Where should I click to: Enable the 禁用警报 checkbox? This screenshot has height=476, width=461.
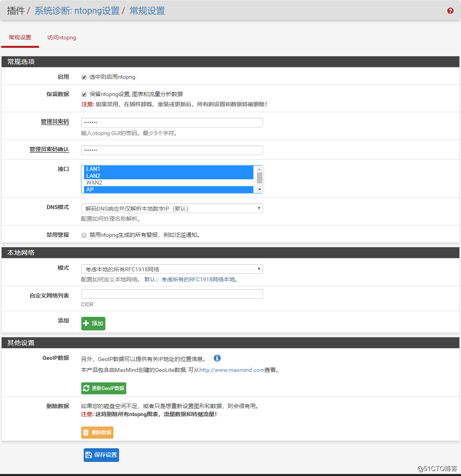[84, 235]
